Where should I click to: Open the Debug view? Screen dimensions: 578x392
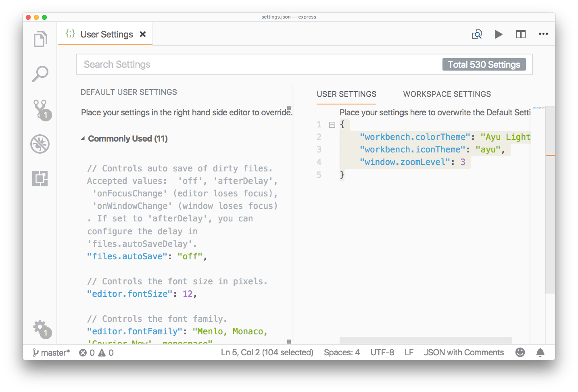(40, 144)
